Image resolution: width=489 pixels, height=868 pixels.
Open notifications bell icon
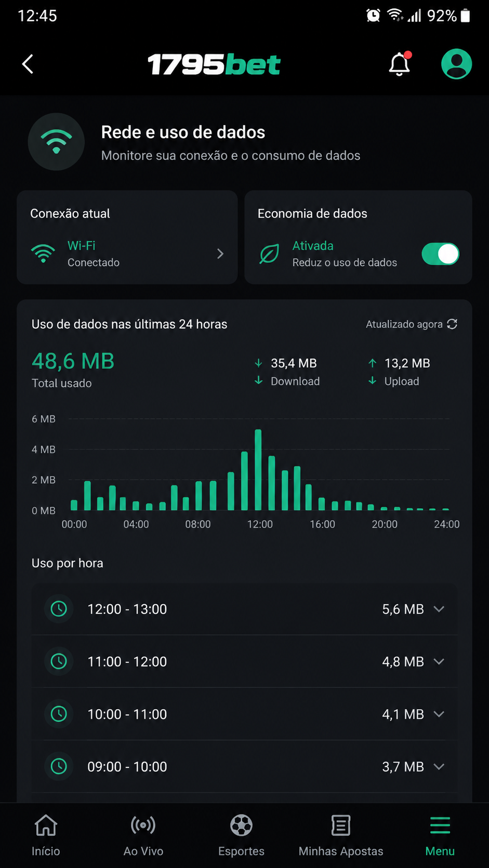(400, 64)
